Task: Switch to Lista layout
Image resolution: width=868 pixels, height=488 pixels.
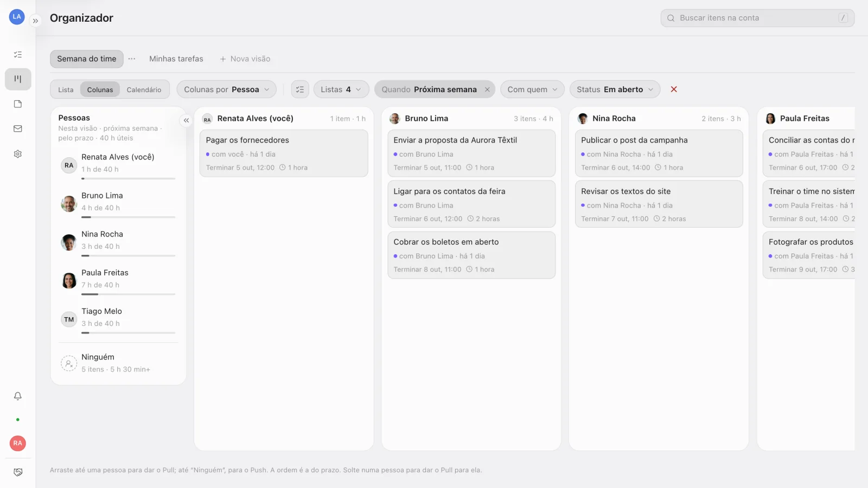Action: pyautogui.click(x=66, y=90)
